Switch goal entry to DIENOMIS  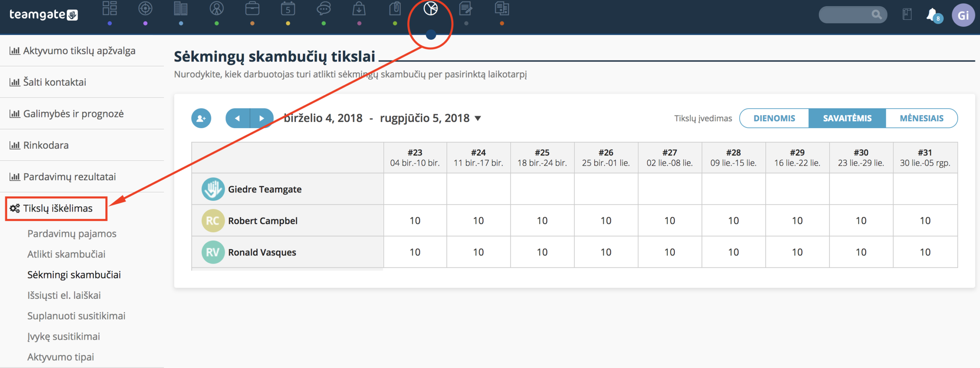(774, 118)
